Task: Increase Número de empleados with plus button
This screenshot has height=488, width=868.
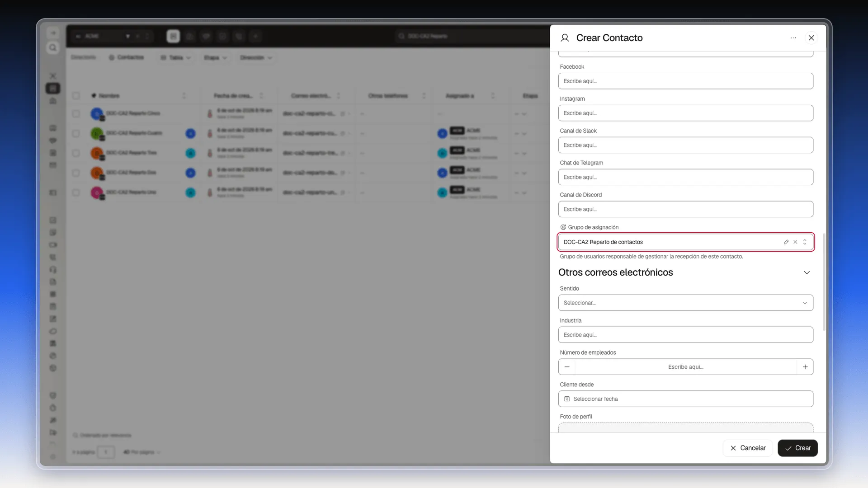Action: point(805,367)
